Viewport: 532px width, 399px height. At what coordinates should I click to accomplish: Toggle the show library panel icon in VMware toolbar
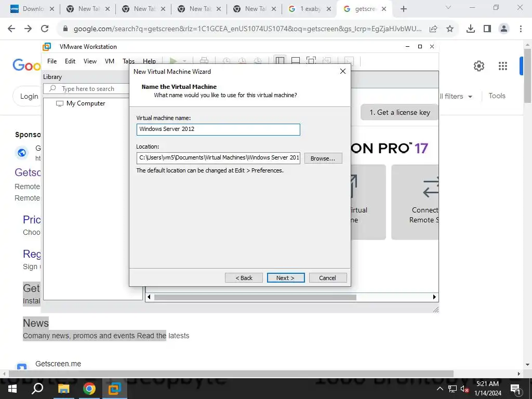tap(280, 61)
